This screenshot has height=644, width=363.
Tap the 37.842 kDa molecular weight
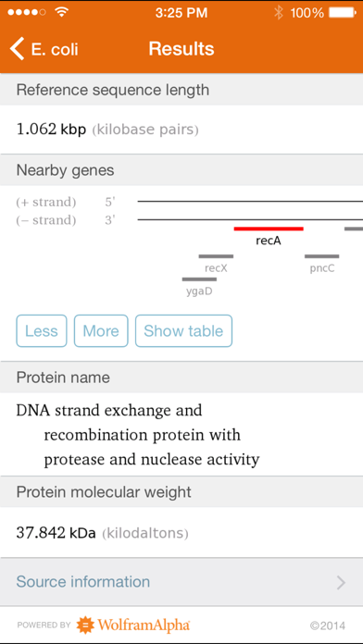click(56, 533)
